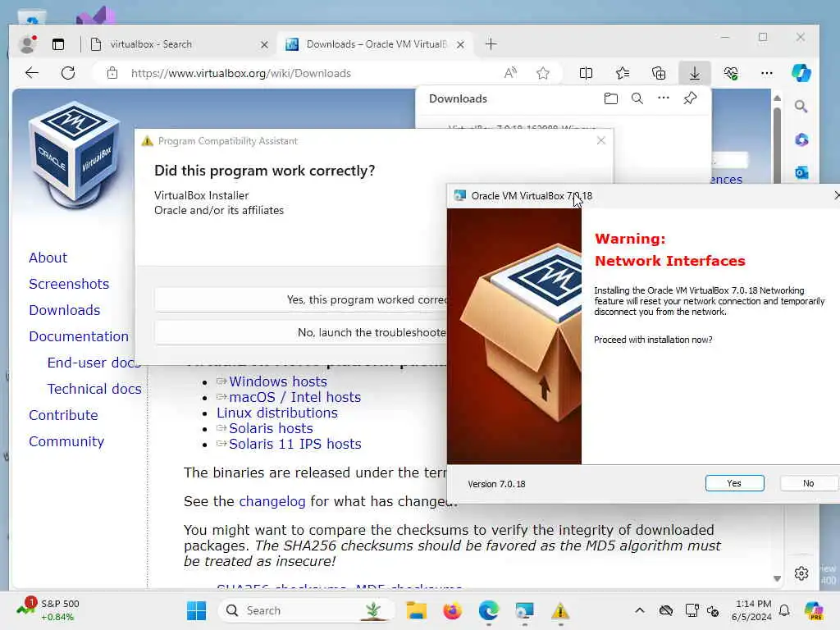Image resolution: width=840 pixels, height=630 pixels.
Task: Open Documentation navigation link
Action: 79,336
